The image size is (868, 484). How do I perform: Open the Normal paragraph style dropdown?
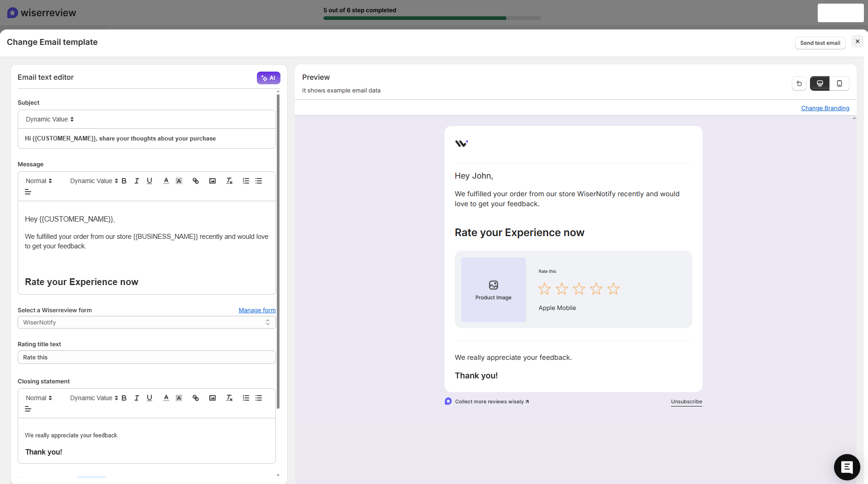tap(38, 181)
